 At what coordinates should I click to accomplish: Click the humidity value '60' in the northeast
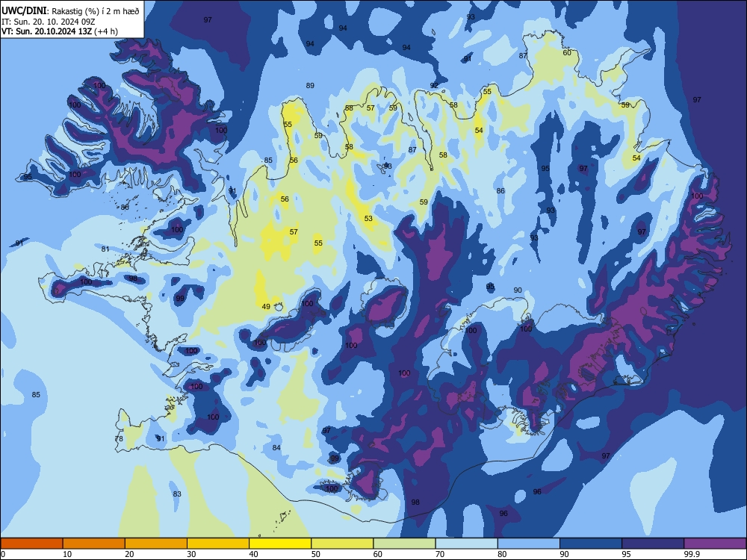point(567,53)
